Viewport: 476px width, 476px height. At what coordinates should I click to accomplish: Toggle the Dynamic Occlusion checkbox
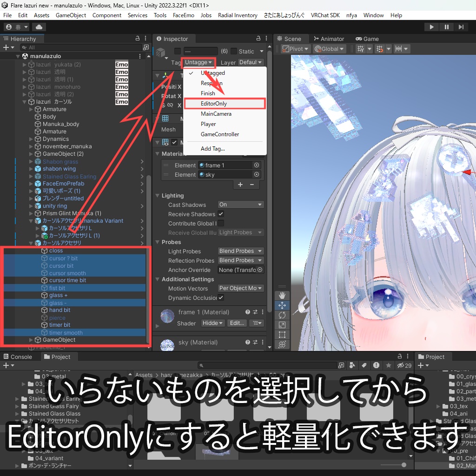(221, 297)
